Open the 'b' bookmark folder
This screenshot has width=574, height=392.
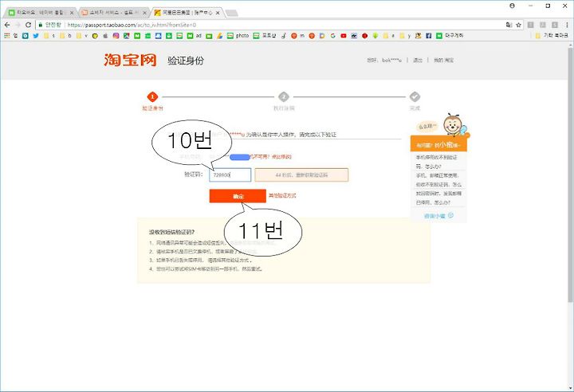click(65, 36)
